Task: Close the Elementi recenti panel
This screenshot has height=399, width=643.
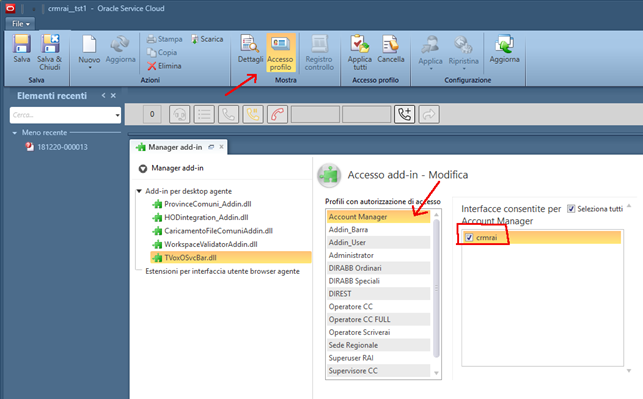Action: tap(113, 95)
